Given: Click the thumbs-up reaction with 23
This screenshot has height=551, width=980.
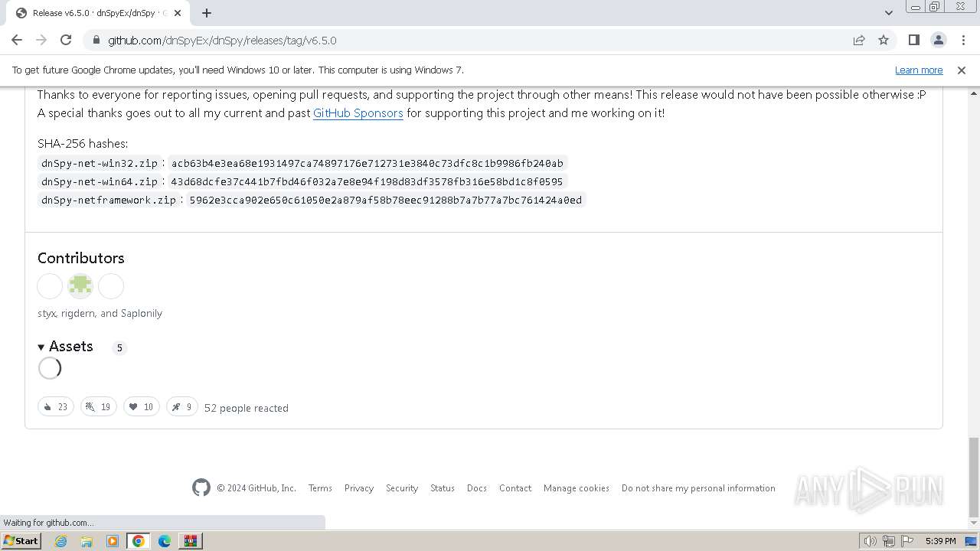Looking at the screenshot, I should (x=56, y=406).
